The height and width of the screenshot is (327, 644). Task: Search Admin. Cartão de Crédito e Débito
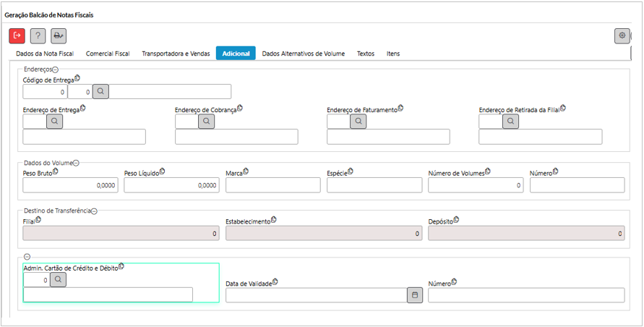[58, 279]
